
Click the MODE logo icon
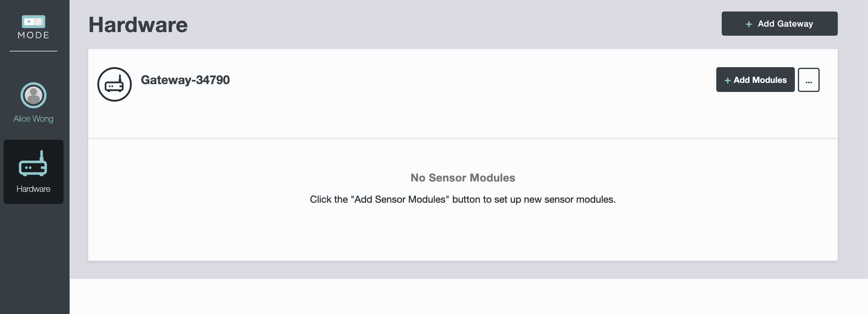33,21
